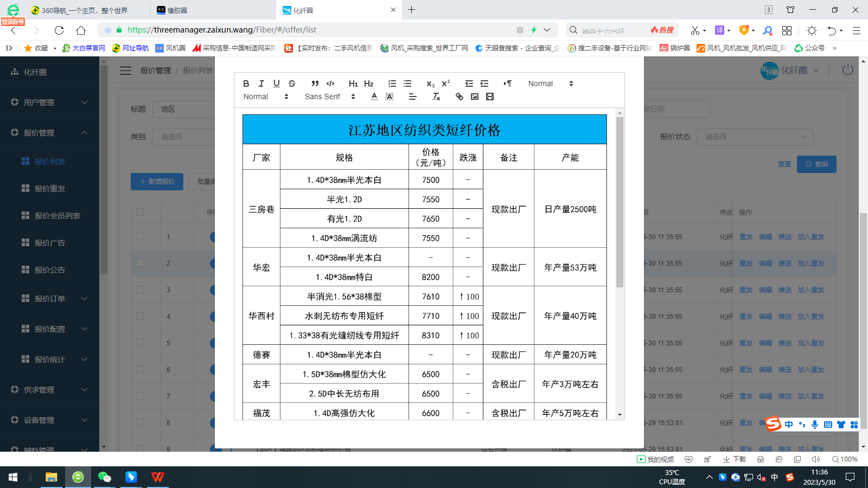Screen dimensions: 868x488
Task: Open the 报价状态 select dropdown
Action: point(755,137)
